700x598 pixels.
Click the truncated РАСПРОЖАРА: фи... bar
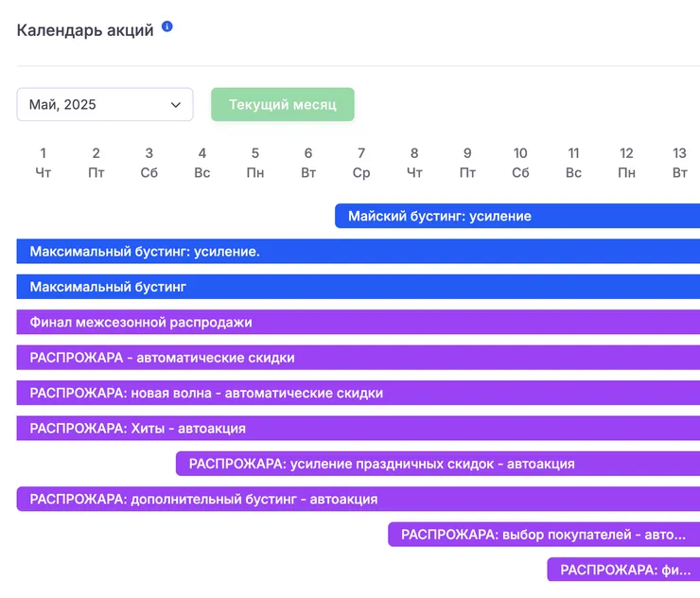pos(623,570)
